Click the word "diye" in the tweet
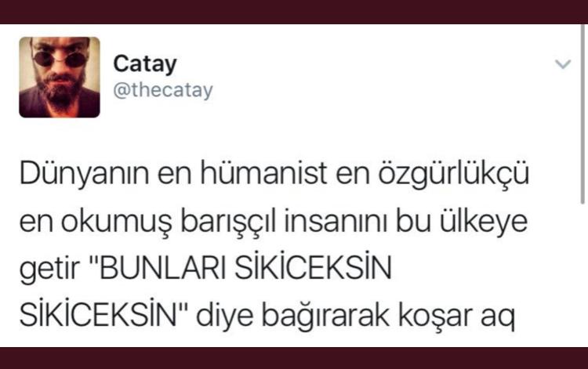Screen dimensions: 588x369 pyautogui.click(x=224, y=317)
